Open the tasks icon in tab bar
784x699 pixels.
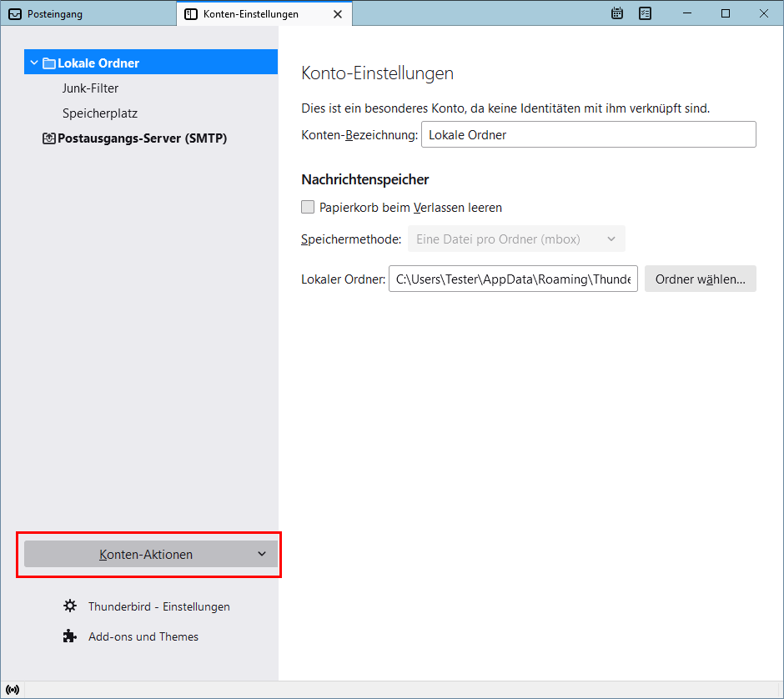(645, 13)
